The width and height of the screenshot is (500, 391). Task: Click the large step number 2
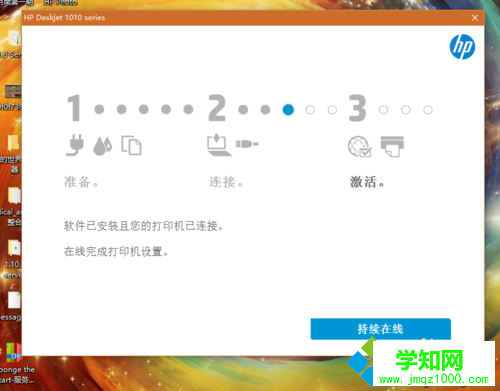click(x=217, y=108)
